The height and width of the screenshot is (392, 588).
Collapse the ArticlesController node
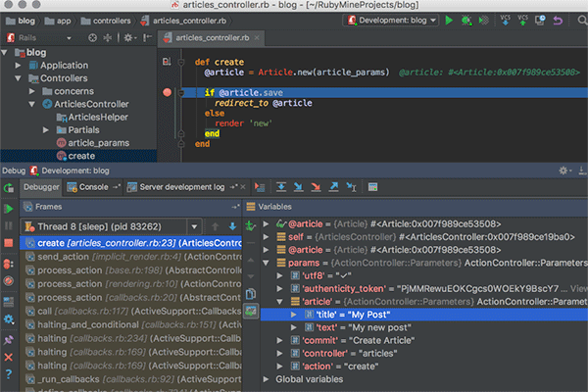point(32,104)
